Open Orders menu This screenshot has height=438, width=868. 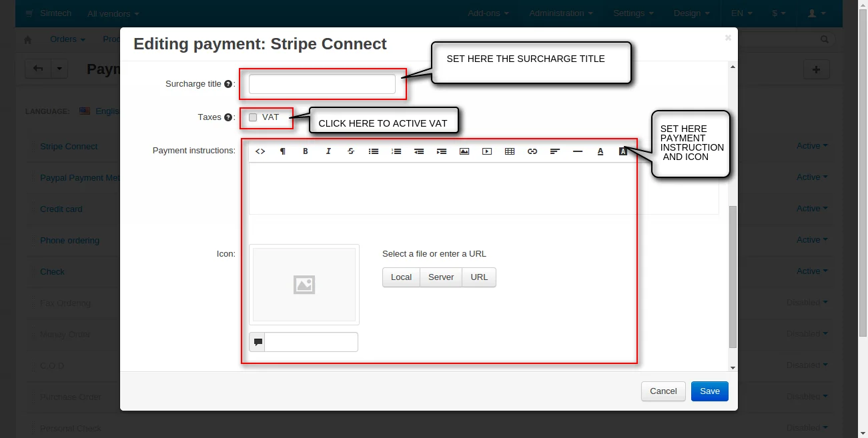(67, 39)
